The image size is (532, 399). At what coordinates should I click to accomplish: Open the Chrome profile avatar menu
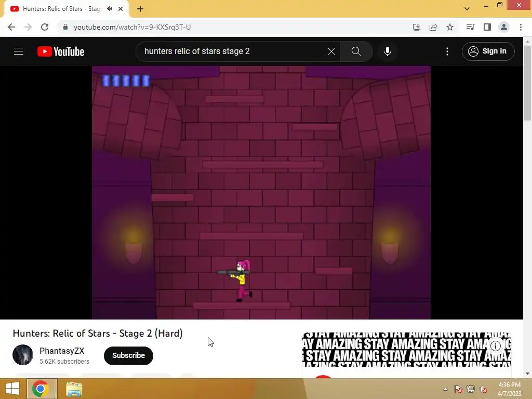tap(504, 27)
